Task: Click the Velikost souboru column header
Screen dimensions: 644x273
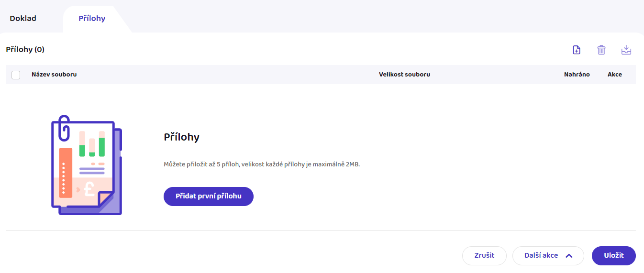Action: (404, 75)
